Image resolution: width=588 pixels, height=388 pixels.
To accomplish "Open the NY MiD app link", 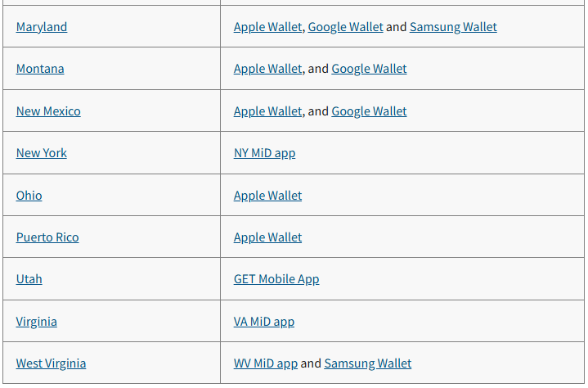I will coord(264,153).
